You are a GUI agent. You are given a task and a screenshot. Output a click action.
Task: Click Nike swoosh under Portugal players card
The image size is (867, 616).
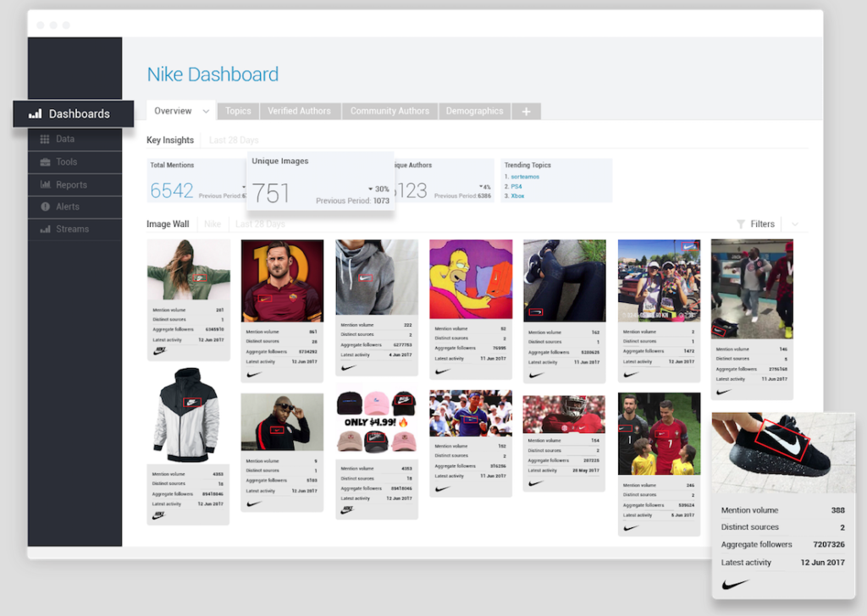click(631, 528)
